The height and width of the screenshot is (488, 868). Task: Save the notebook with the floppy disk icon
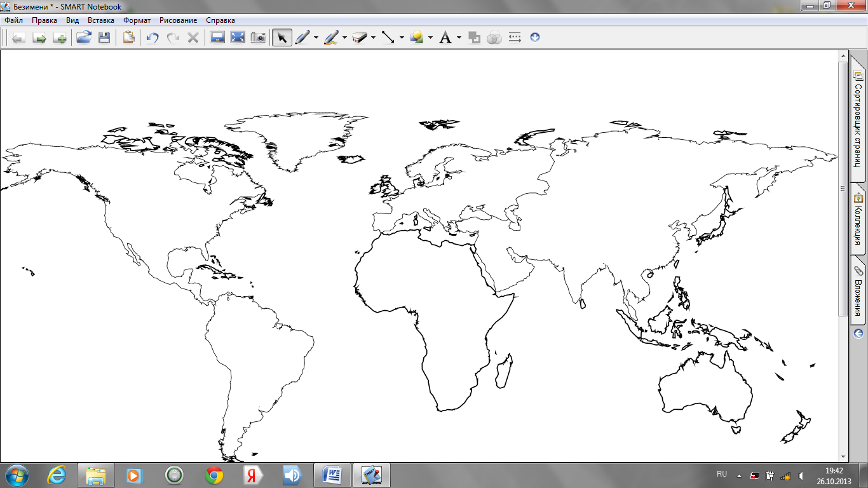(104, 37)
